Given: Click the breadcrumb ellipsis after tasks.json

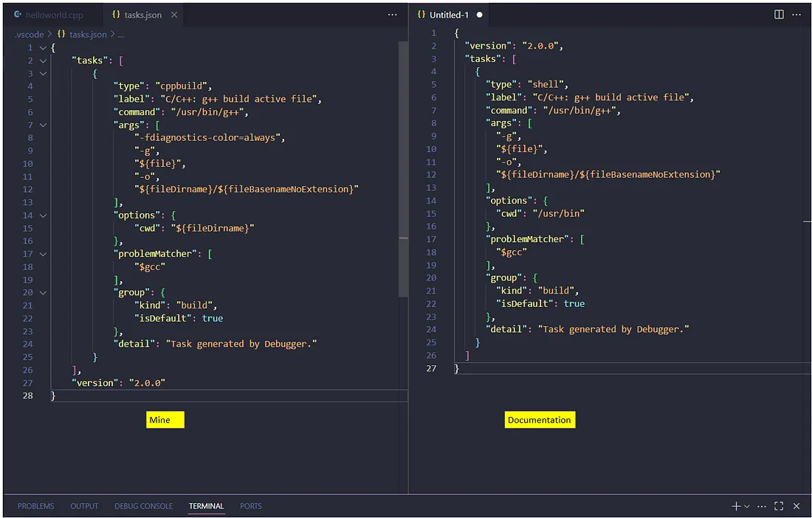Looking at the screenshot, I should tap(120, 35).
